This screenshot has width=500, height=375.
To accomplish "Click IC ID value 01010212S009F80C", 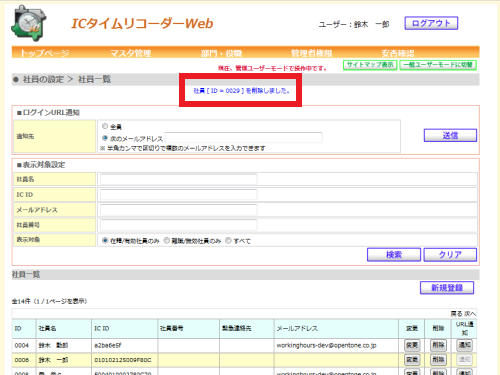I will pyautogui.click(x=123, y=360).
